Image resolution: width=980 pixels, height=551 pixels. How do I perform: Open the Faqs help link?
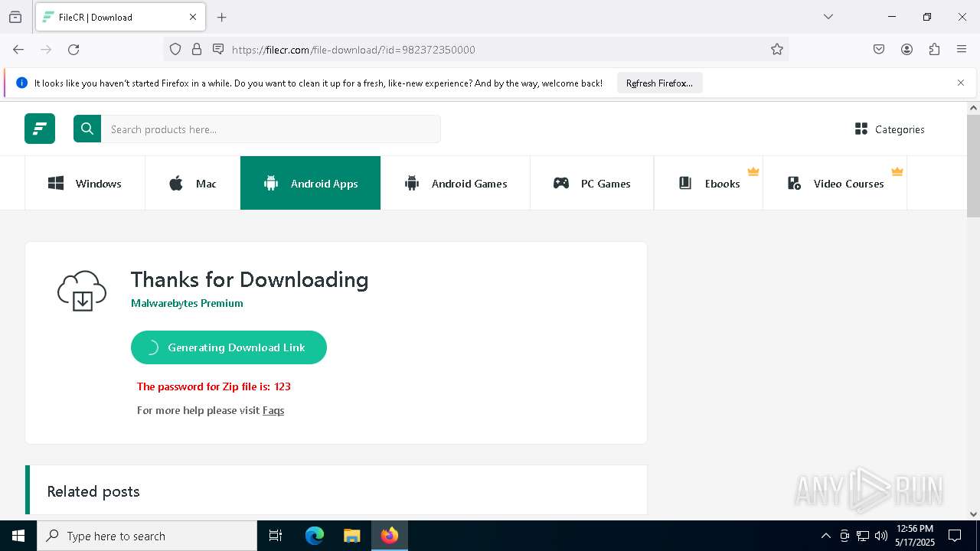[273, 410]
